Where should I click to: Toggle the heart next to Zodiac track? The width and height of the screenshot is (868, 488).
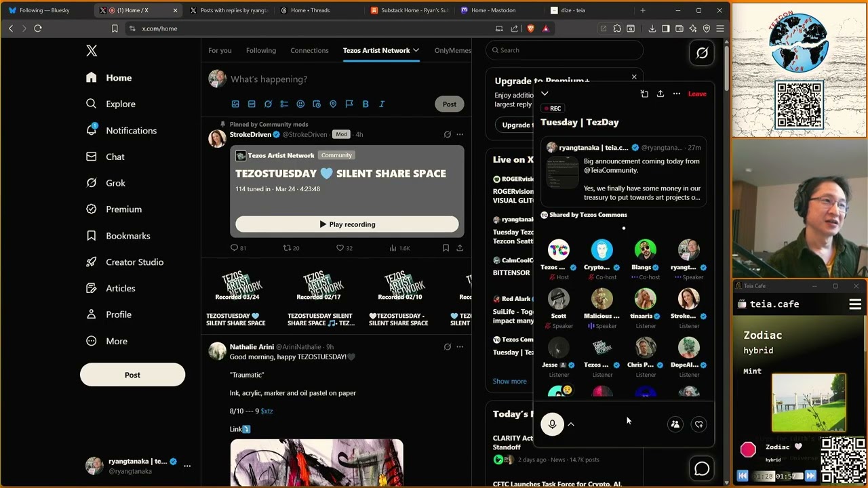[x=798, y=447]
